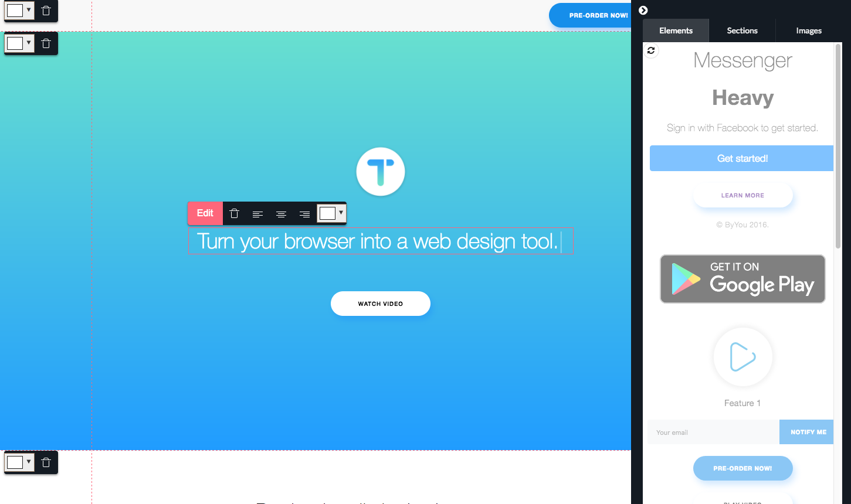Select the Feature 1 play icon element
Image resolution: width=851 pixels, height=504 pixels.
[742, 356]
